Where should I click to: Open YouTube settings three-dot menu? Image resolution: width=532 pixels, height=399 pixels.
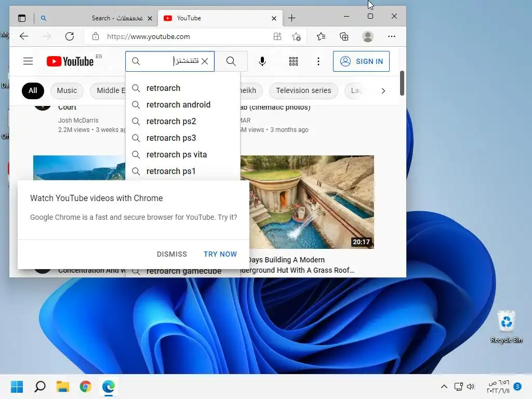click(x=318, y=61)
